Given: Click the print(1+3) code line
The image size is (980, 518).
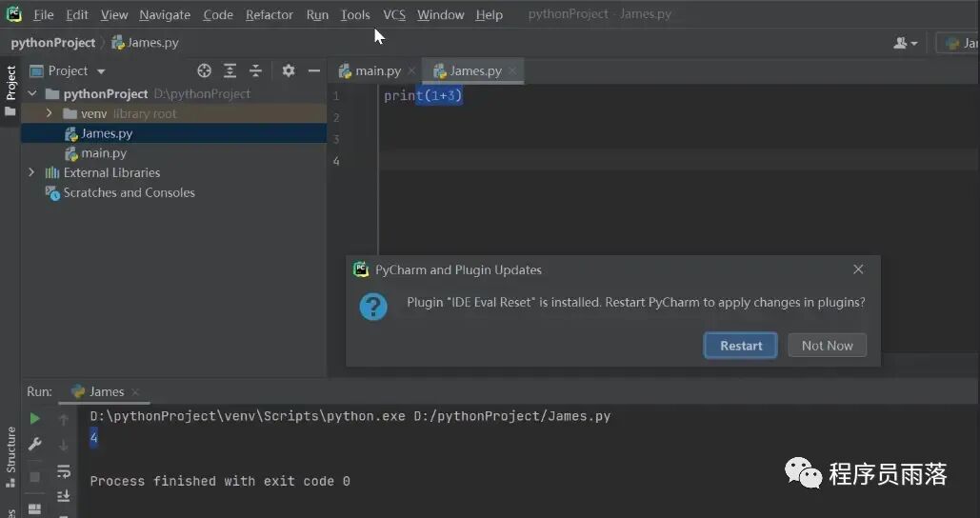Looking at the screenshot, I should coord(423,95).
